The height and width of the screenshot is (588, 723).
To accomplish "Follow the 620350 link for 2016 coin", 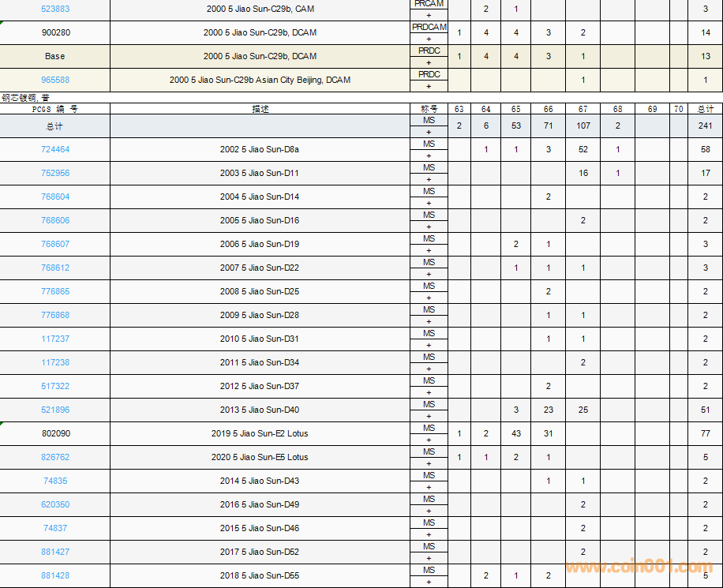I will click(x=55, y=504).
